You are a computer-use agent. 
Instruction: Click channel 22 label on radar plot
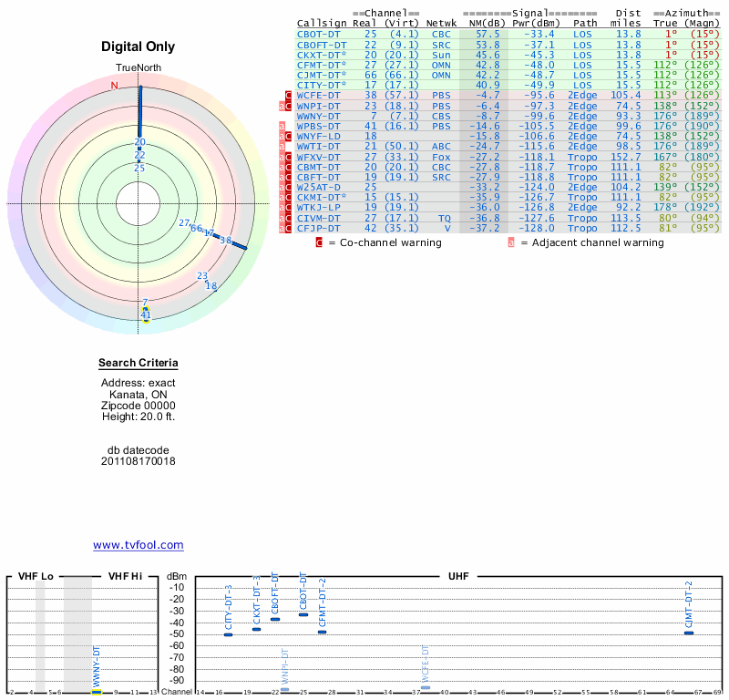140,155
